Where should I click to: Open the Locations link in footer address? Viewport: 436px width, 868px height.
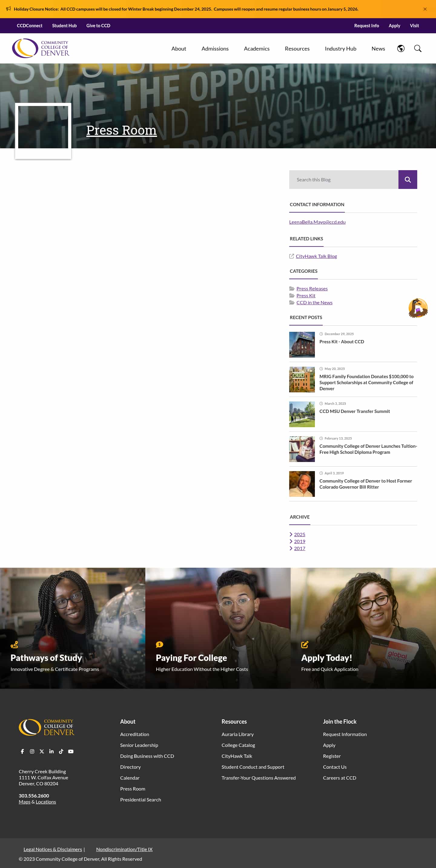coord(46,802)
